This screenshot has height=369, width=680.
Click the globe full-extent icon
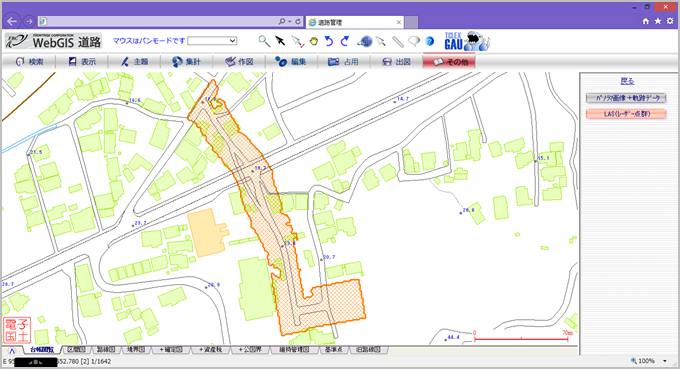[364, 41]
